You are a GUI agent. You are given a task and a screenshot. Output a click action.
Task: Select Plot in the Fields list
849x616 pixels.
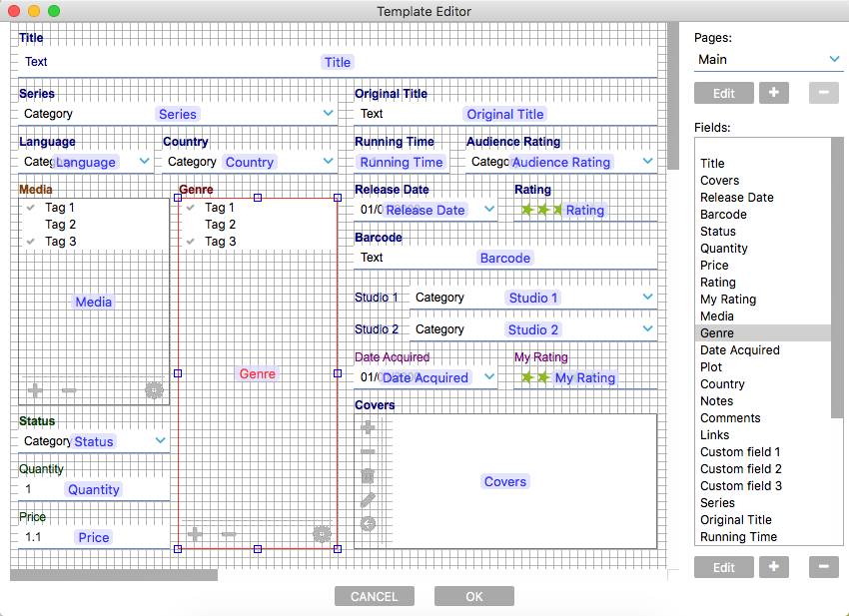[x=763, y=367]
